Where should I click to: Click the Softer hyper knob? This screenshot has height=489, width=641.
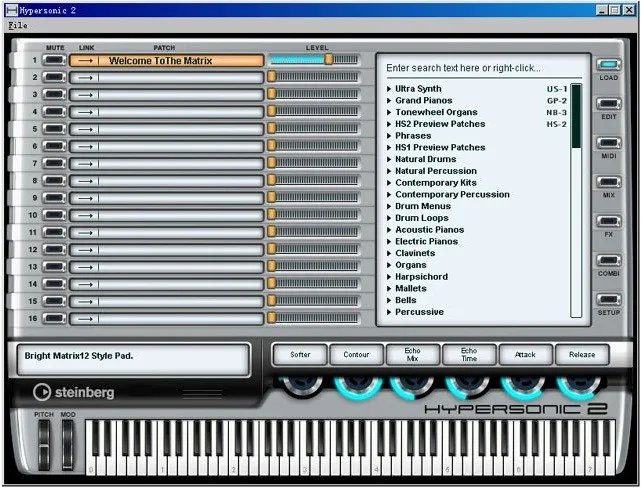click(x=302, y=386)
